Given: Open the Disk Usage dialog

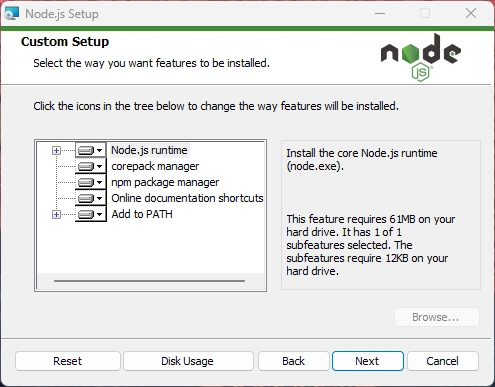Looking at the screenshot, I should (188, 361).
